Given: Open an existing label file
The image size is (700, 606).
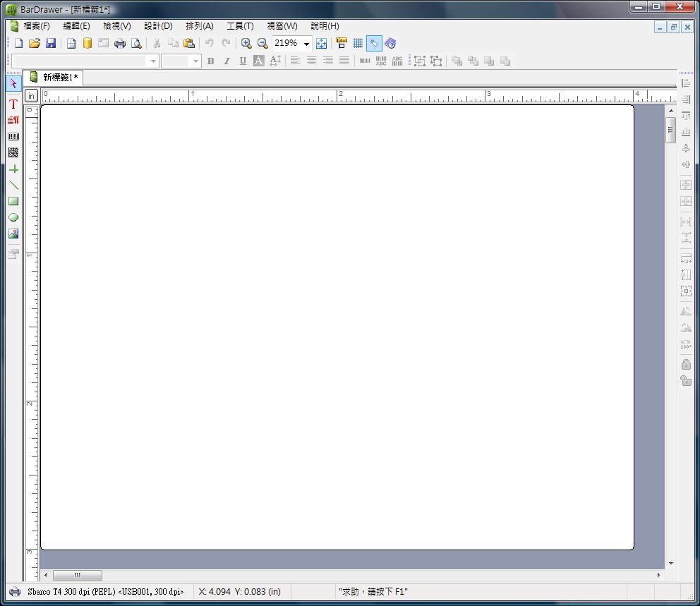Looking at the screenshot, I should (35, 43).
